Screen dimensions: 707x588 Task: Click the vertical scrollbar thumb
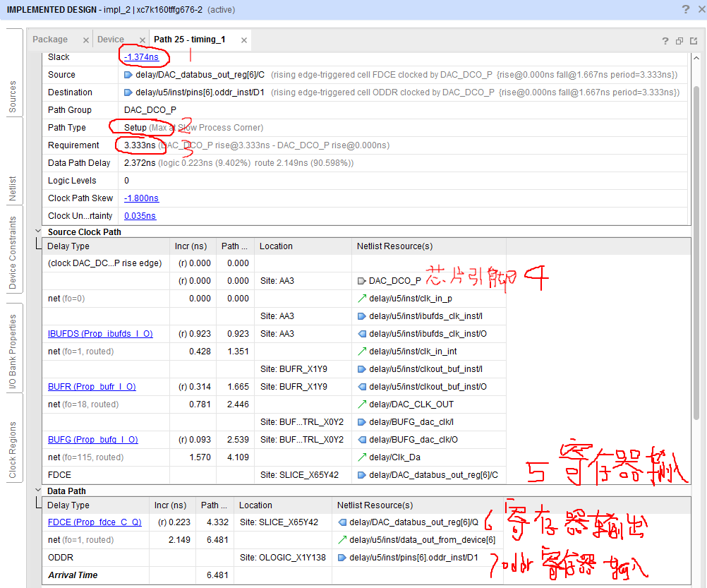[696, 253]
